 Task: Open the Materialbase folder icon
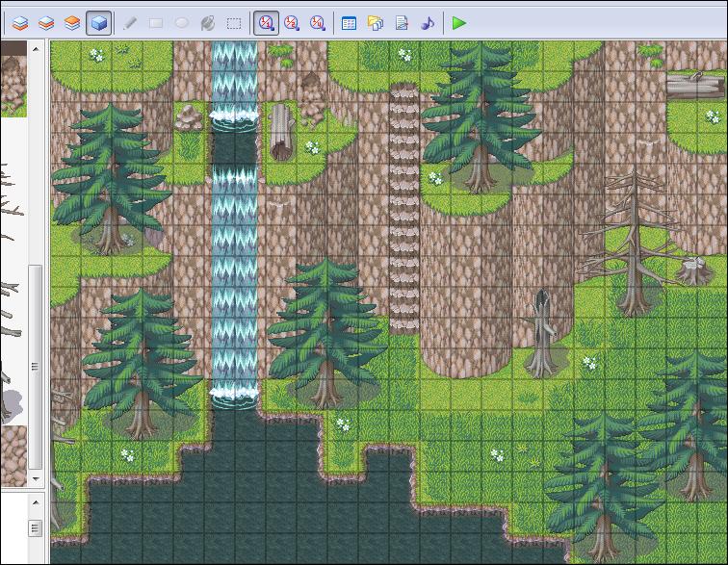click(x=376, y=23)
